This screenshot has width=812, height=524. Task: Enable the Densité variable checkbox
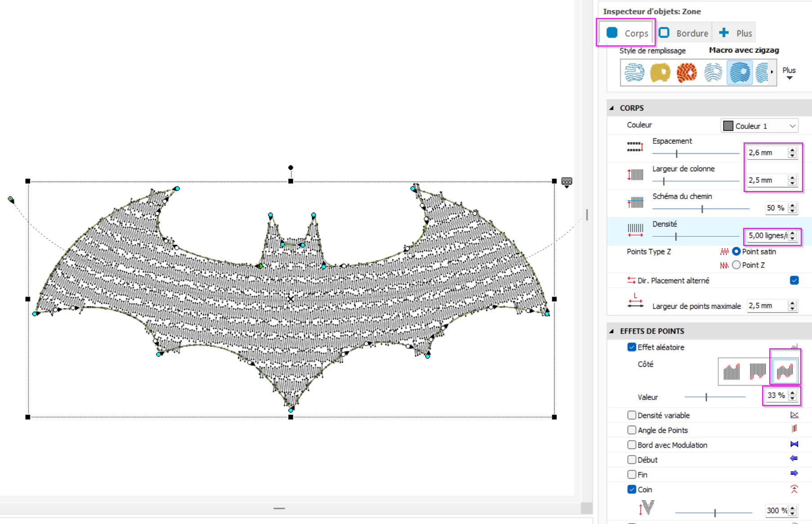[632, 415]
